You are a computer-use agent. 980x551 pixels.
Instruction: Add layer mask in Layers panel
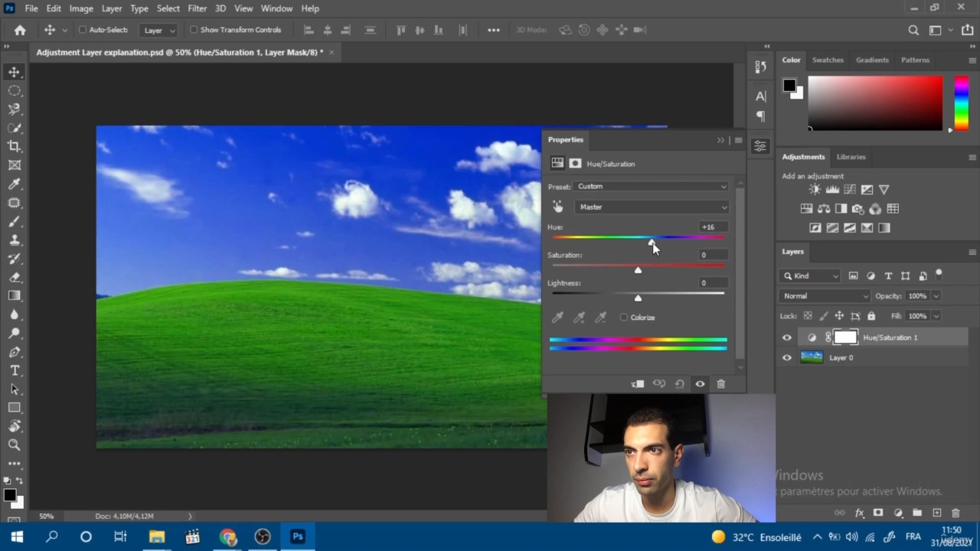click(878, 513)
